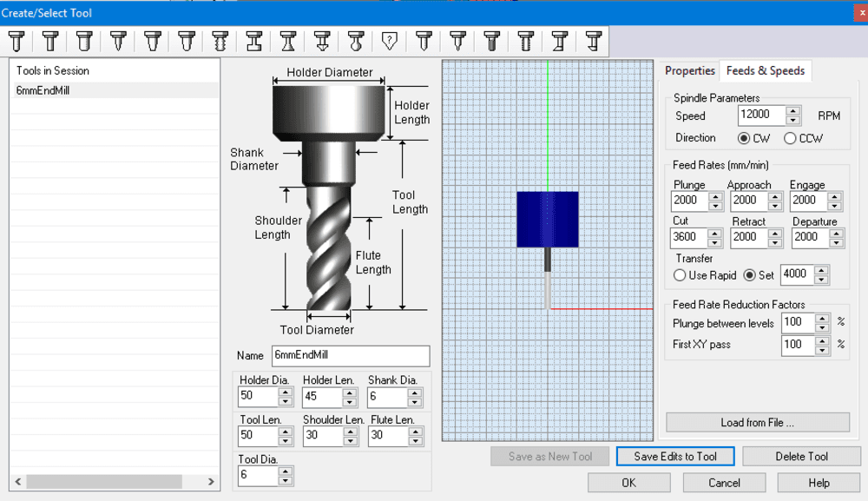Increase Approach feed rate with up arrow
The image size is (868, 501).
pyautogui.click(x=775, y=196)
